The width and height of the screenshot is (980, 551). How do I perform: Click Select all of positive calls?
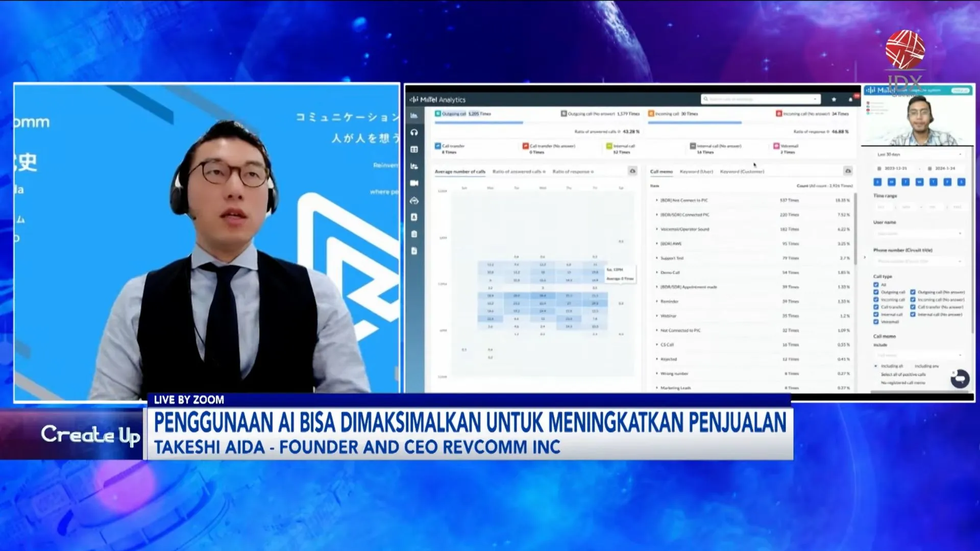click(903, 374)
